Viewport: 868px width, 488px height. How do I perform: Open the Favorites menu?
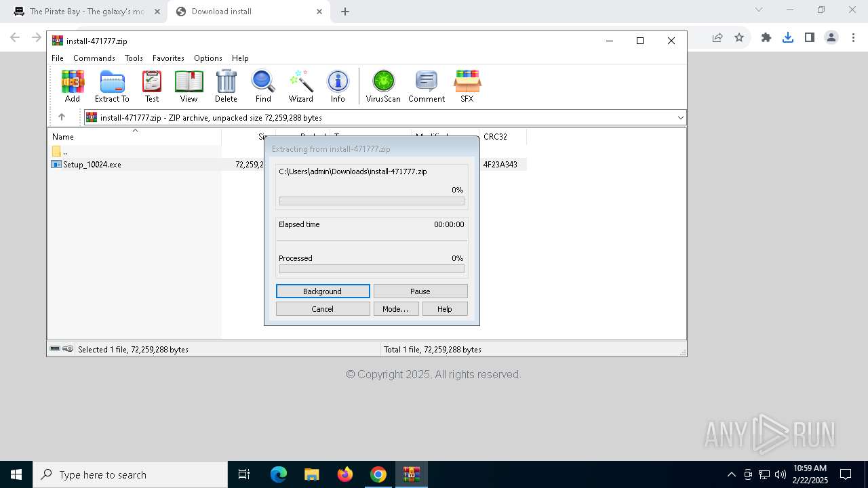[168, 58]
